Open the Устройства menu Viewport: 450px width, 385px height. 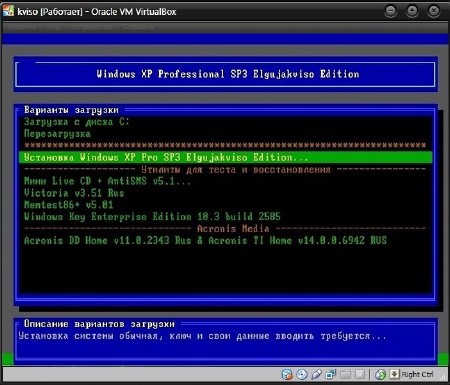[92, 27]
